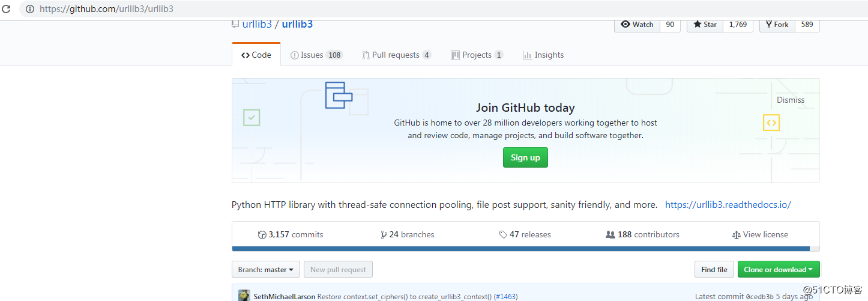
Task: Open the #1463 pull request link
Action: pyautogui.click(x=506, y=297)
